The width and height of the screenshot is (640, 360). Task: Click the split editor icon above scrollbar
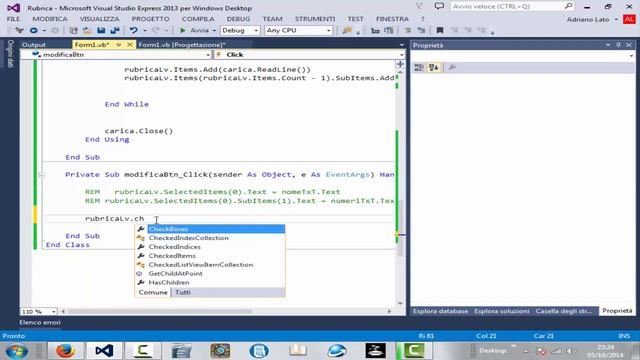(x=400, y=64)
